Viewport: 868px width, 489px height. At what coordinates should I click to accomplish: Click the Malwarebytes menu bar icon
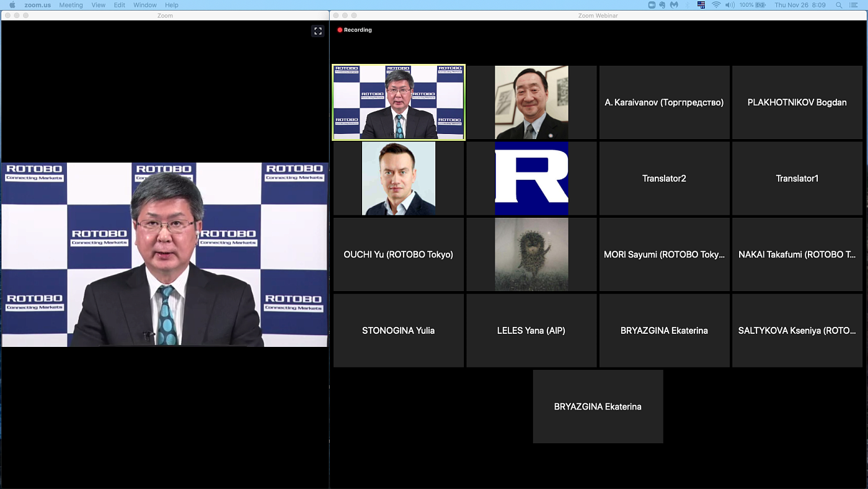[x=674, y=5]
